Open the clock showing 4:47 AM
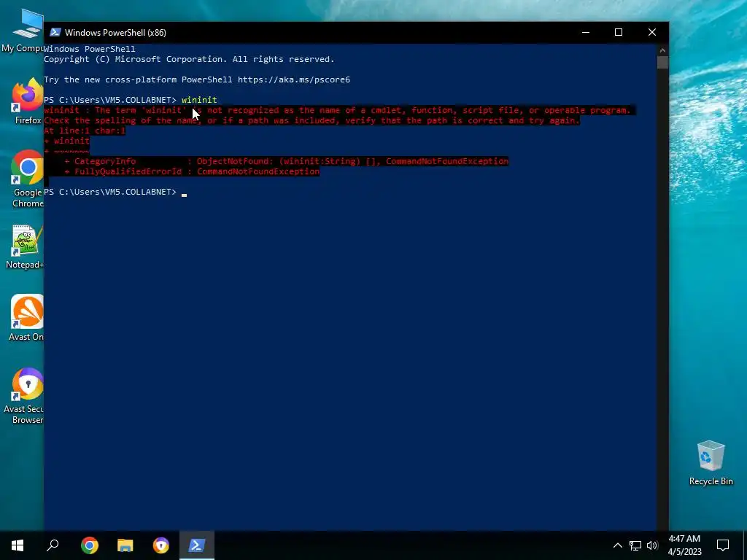Viewport: 747px width, 560px height. click(684, 545)
